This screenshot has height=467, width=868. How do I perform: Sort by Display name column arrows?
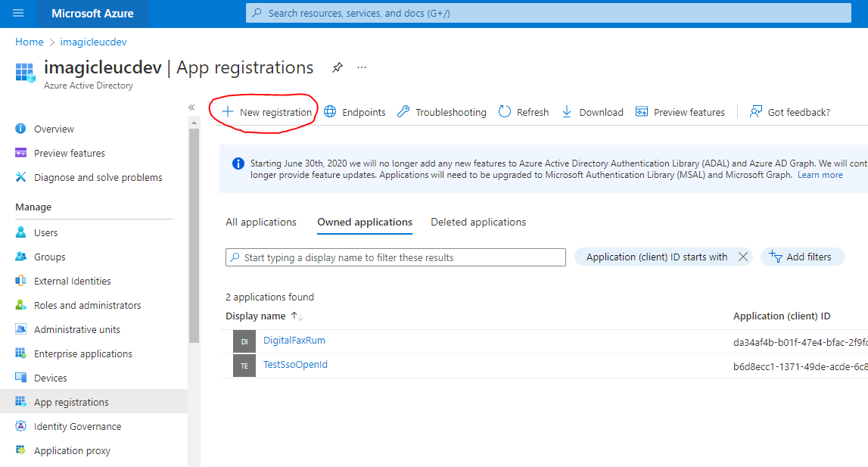(x=297, y=316)
